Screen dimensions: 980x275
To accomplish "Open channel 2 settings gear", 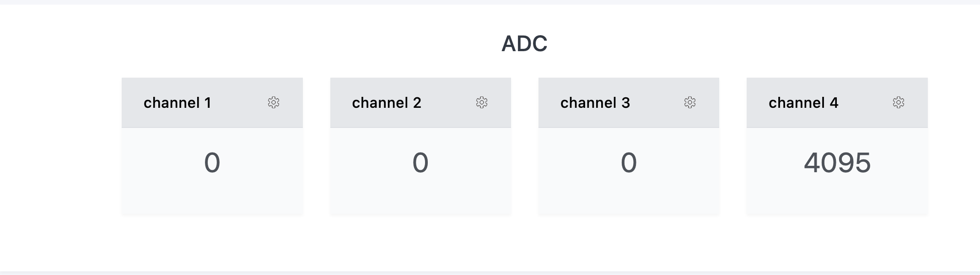I will tap(482, 102).
